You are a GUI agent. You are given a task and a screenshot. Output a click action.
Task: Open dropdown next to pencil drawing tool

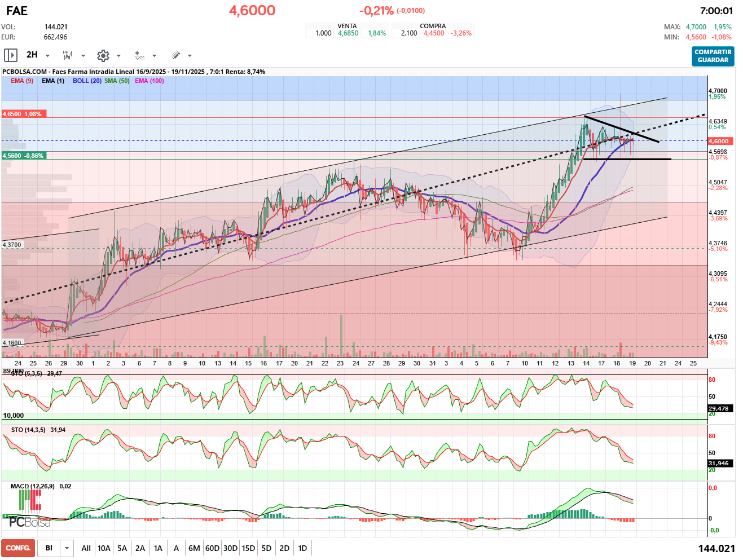pyautogui.click(x=190, y=56)
